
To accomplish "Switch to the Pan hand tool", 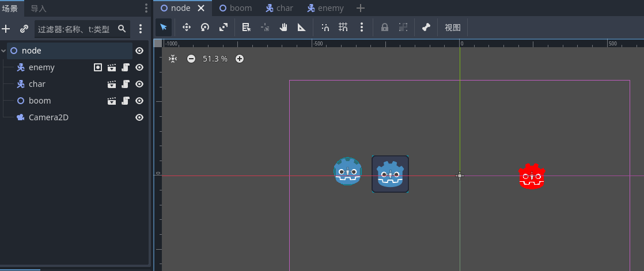I will (x=283, y=27).
